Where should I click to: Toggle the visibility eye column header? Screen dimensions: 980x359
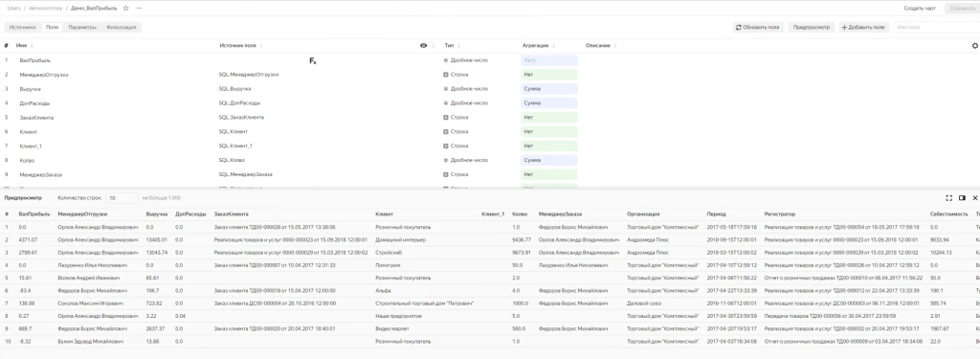(x=424, y=46)
